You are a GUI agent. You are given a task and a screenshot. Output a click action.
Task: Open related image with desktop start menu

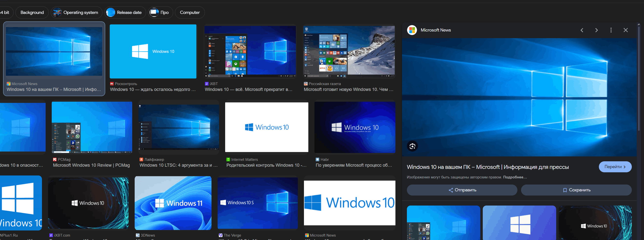click(443, 223)
